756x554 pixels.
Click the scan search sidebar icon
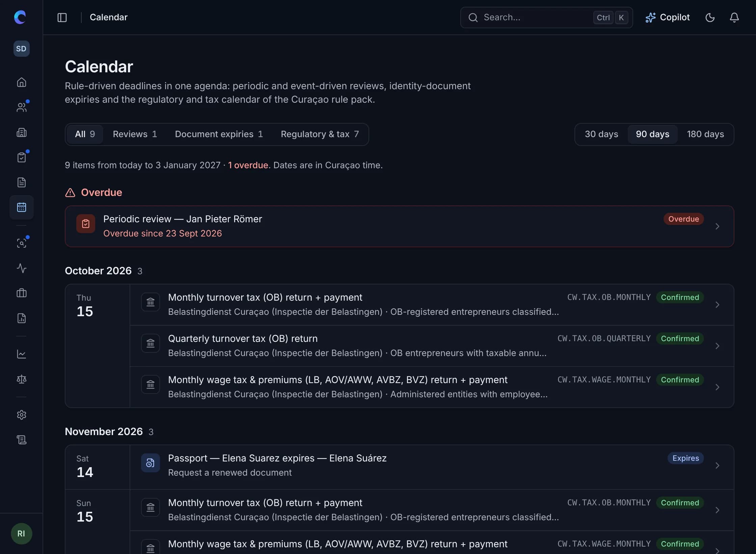click(21, 243)
